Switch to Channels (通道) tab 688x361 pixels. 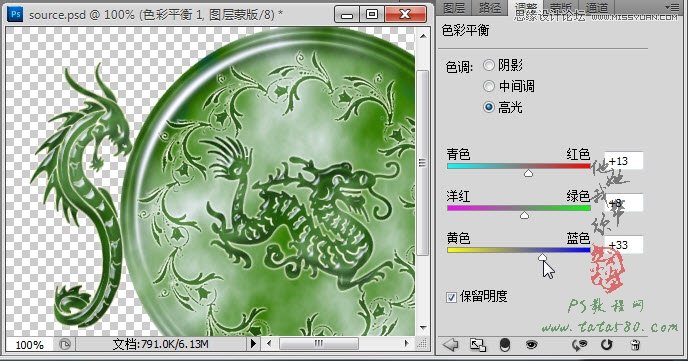597,7
